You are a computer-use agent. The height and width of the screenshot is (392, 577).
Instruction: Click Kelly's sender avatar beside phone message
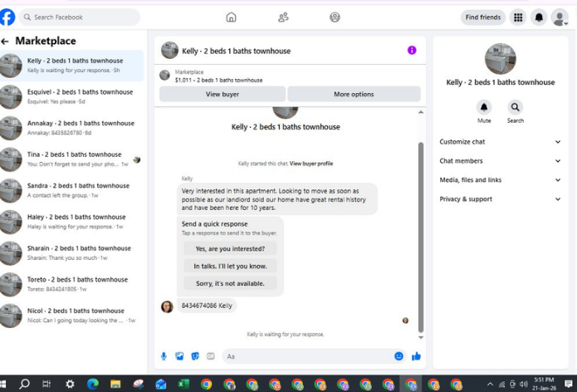[167, 306]
